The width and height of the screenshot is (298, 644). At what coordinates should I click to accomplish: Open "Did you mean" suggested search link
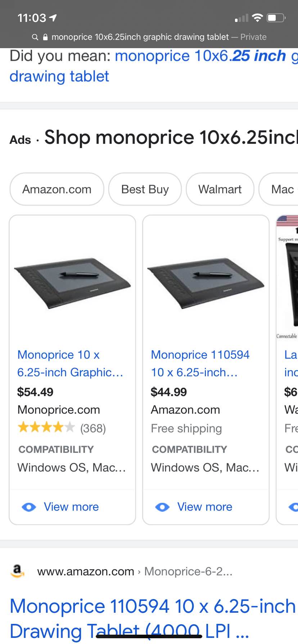[x=154, y=66]
